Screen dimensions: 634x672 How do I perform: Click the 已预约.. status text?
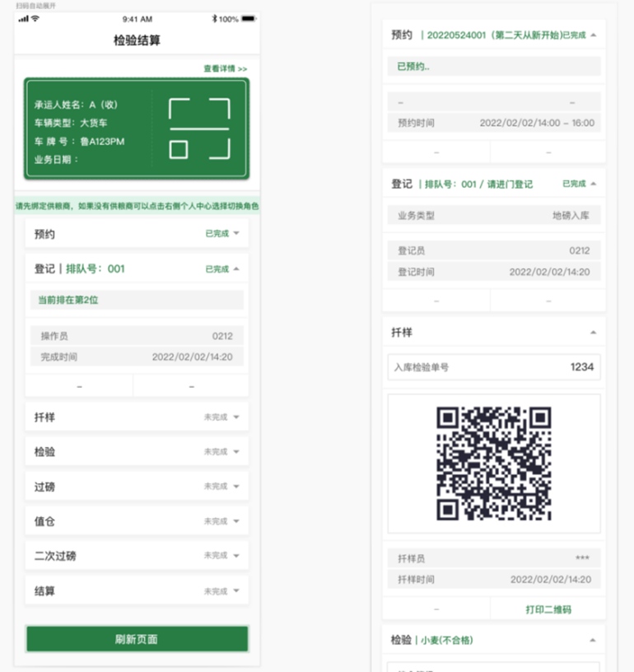(413, 67)
